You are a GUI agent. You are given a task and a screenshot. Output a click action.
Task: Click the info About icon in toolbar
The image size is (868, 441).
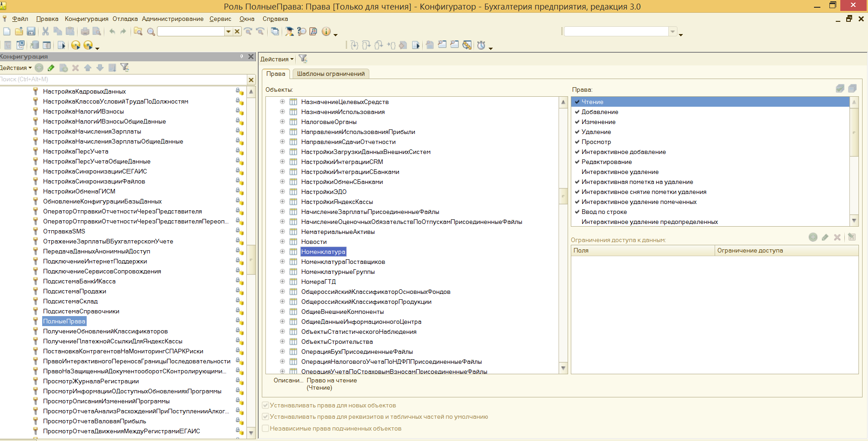coord(326,31)
